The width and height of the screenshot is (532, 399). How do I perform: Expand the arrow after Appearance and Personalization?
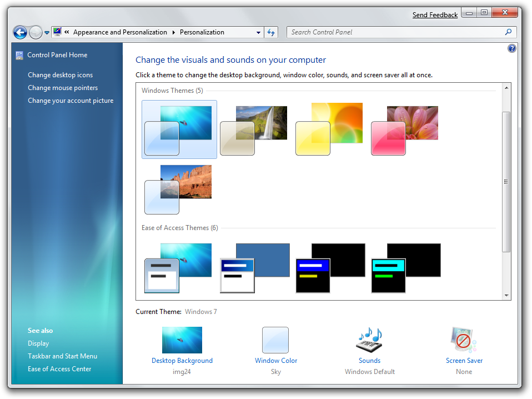point(174,32)
